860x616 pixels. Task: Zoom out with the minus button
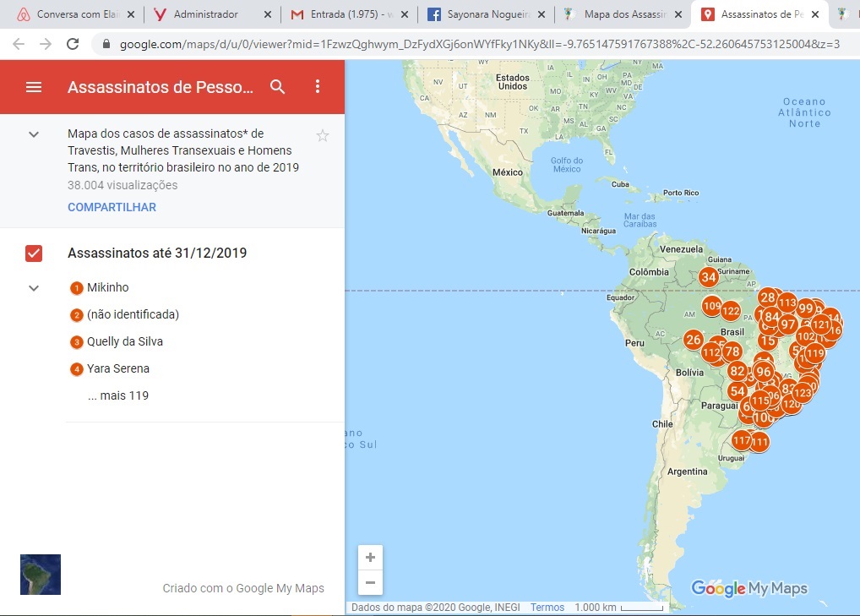coord(370,582)
